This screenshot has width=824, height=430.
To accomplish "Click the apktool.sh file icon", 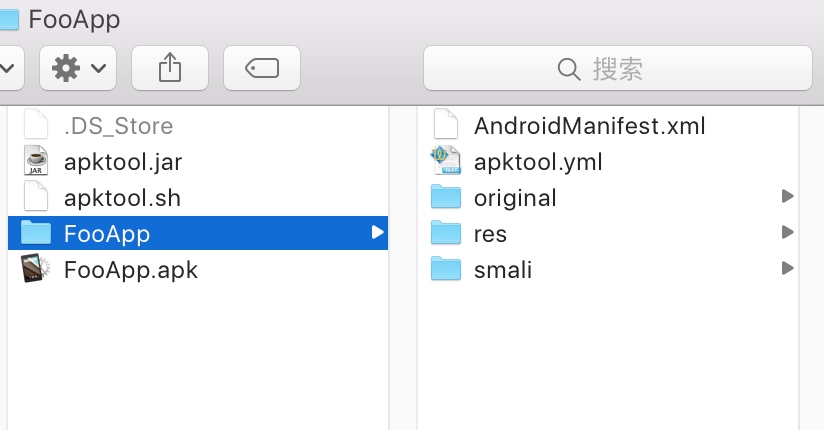I will coord(36,197).
